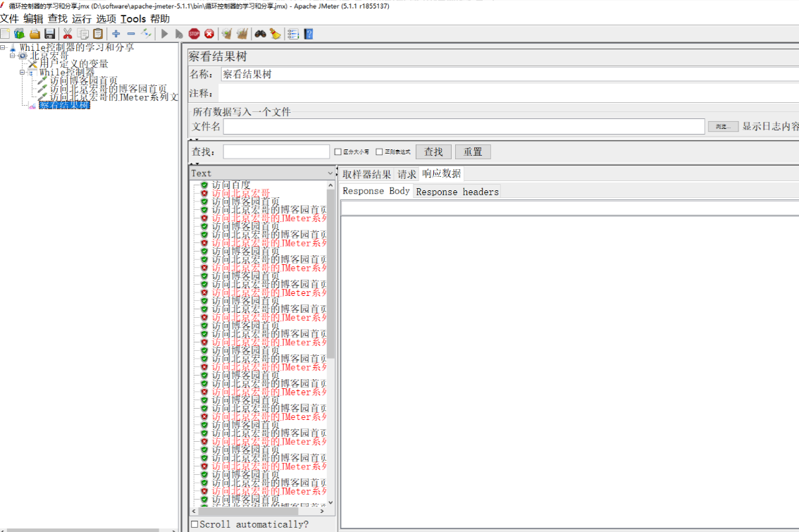
Task: Open the 编辑 menu
Action: [33, 19]
